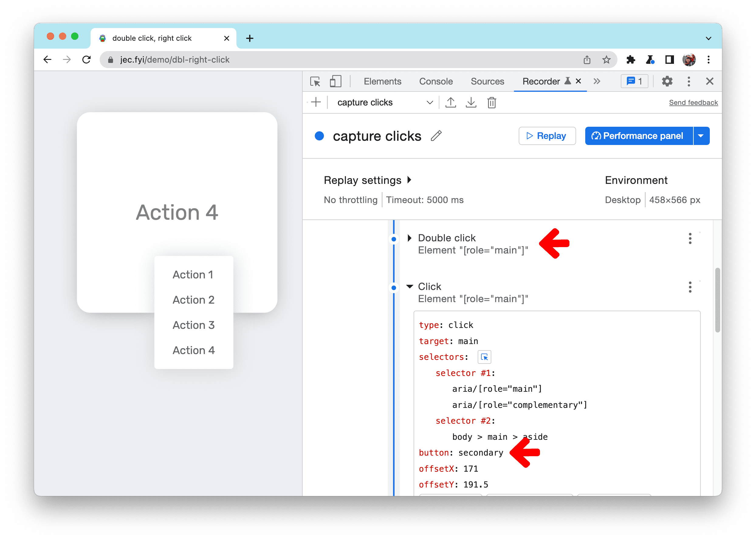Screen dimensions: 756x541
Task: Click the device toggle icon in toolbar
Action: point(335,81)
